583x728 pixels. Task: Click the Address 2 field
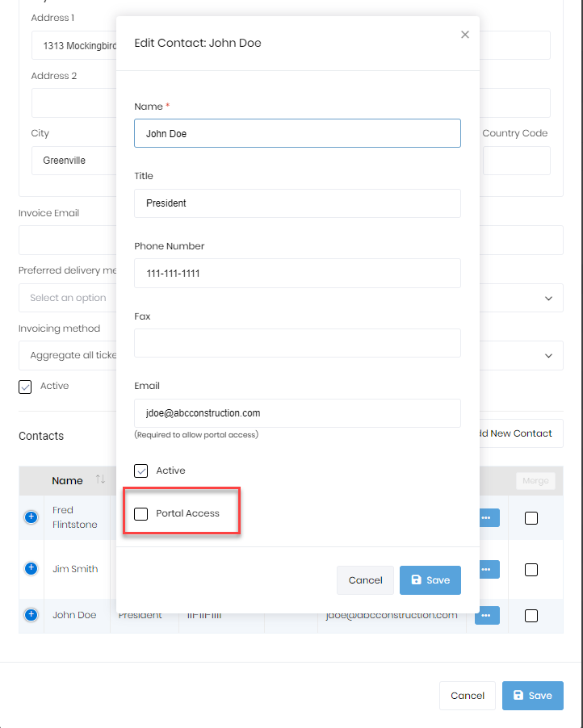[73, 103]
